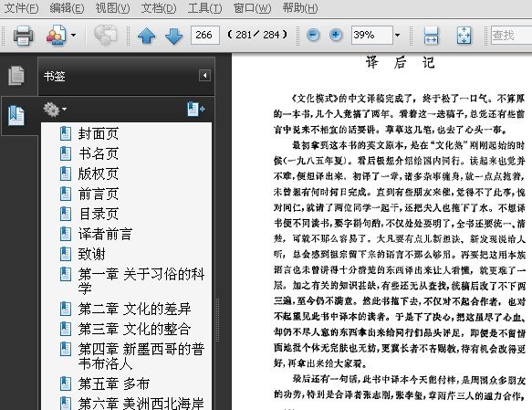Click the greyed globe web icon
Viewport: 532px width, 410px height.
[105, 35]
